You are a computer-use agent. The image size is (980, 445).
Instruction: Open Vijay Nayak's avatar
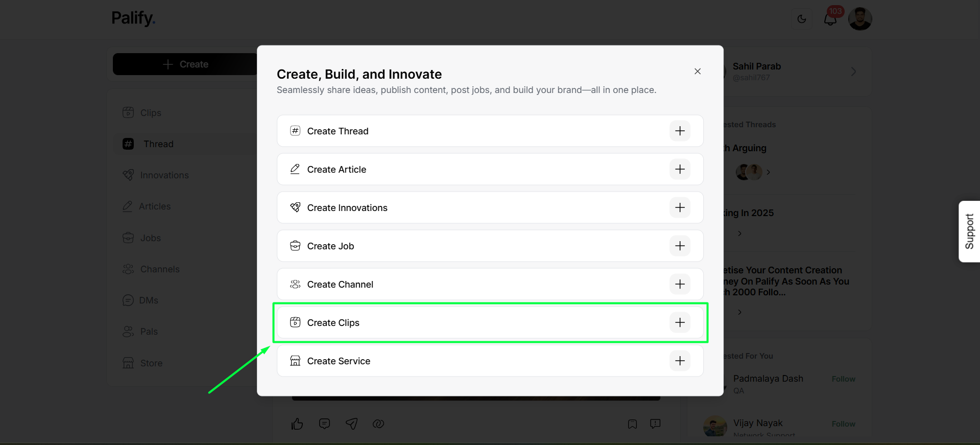coord(715,426)
